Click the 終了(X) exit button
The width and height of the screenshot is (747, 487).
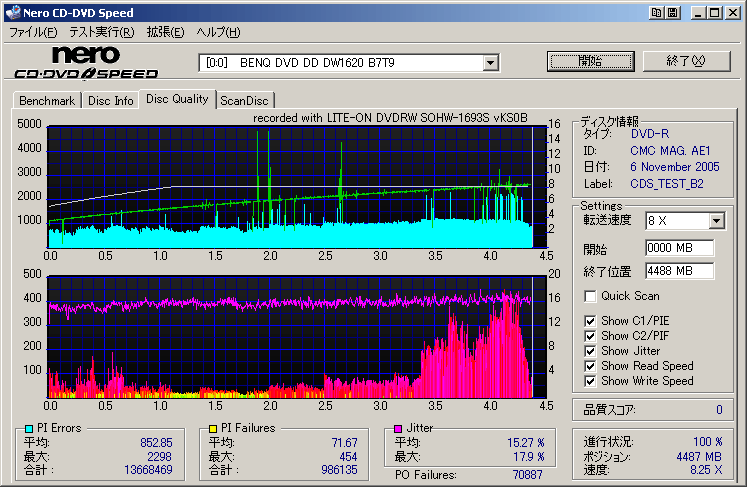[686, 61]
